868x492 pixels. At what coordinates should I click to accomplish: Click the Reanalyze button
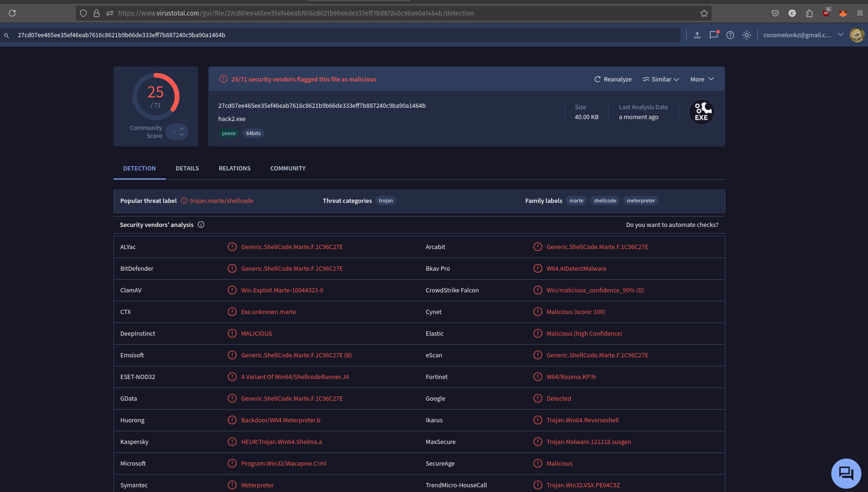coord(613,79)
